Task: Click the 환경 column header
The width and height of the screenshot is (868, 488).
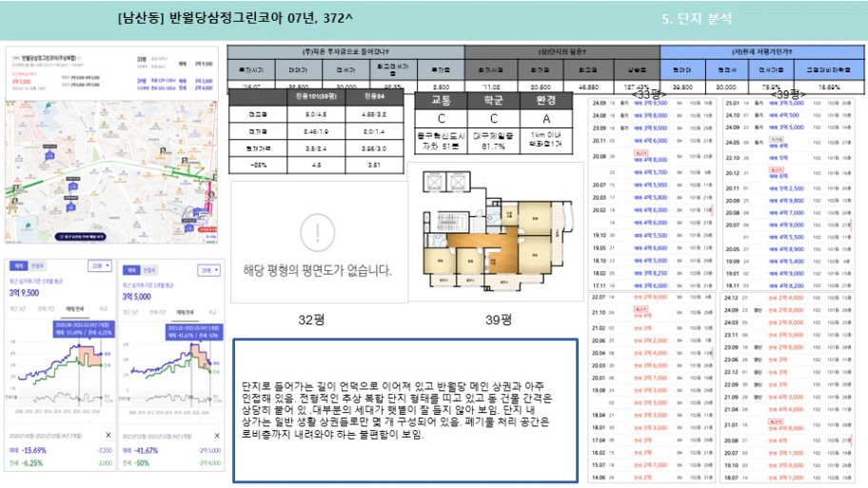Action: 545,101
